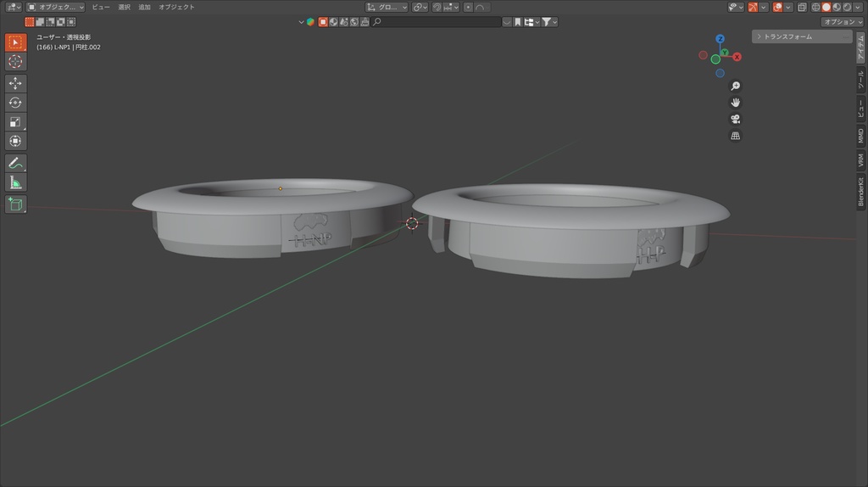Select BlenderKit HDR world asset type icon
The height and width of the screenshot is (487, 868).
[x=354, y=22]
